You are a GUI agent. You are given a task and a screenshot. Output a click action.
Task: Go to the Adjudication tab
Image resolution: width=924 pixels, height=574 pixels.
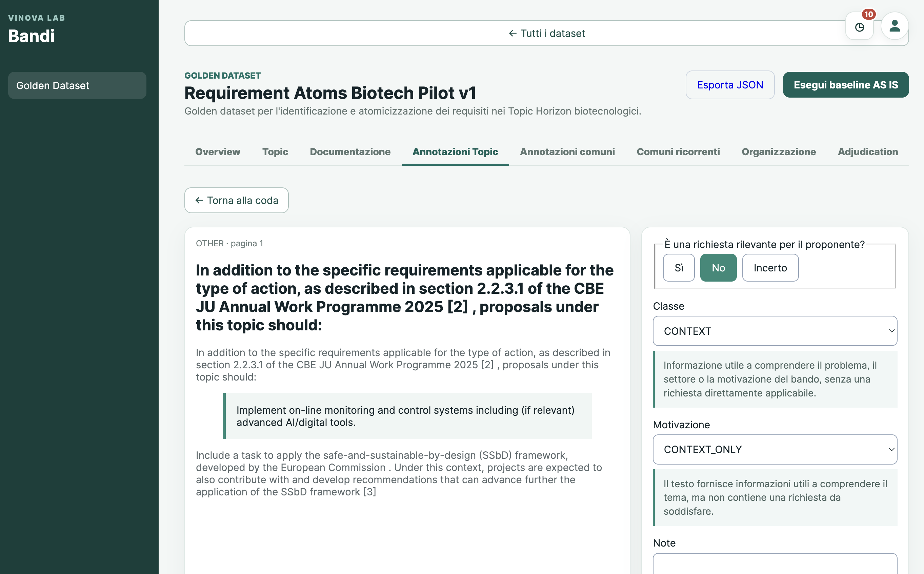(867, 152)
